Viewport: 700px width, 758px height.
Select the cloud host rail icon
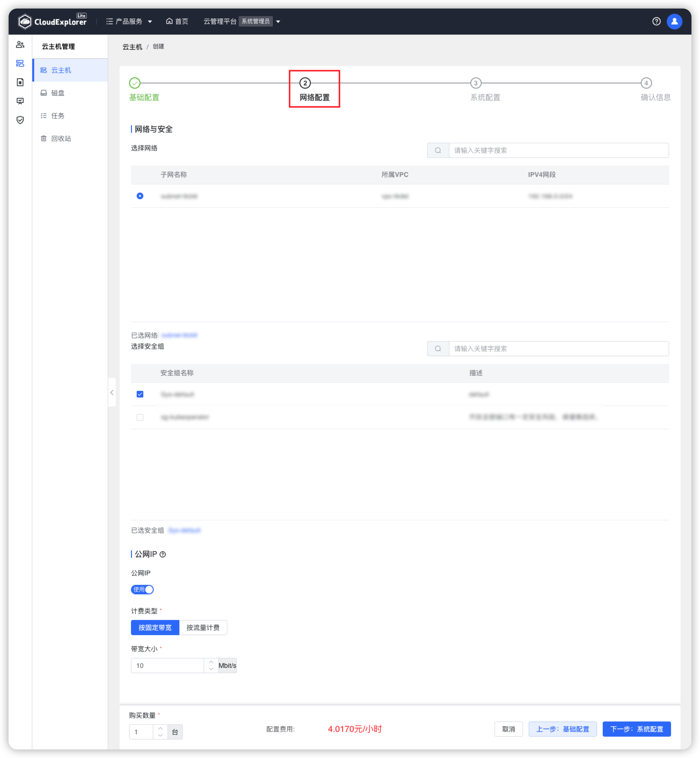click(20, 63)
